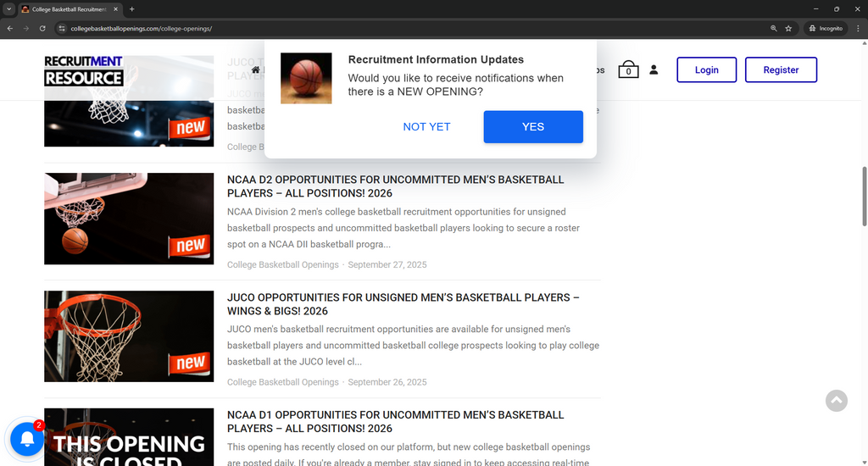Dismiss the prompt with NOT YET
Image resolution: width=868 pixels, height=466 pixels.
pyautogui.click(x=426, y=127)
